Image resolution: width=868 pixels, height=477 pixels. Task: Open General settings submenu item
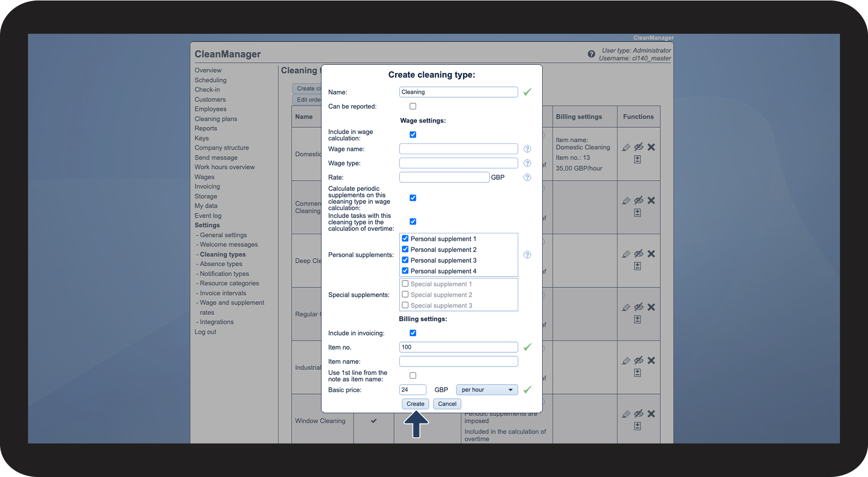coord(223,235)
